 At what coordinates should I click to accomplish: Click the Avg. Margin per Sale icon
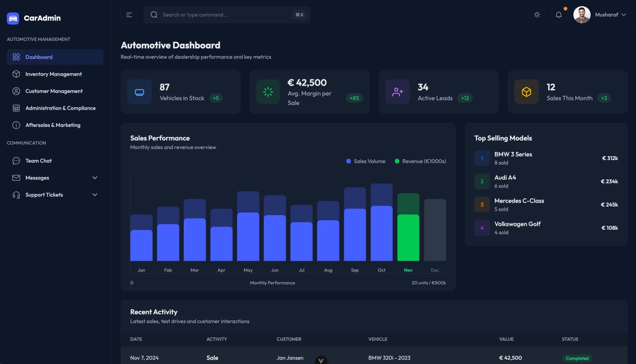click(x=268, y=92)
